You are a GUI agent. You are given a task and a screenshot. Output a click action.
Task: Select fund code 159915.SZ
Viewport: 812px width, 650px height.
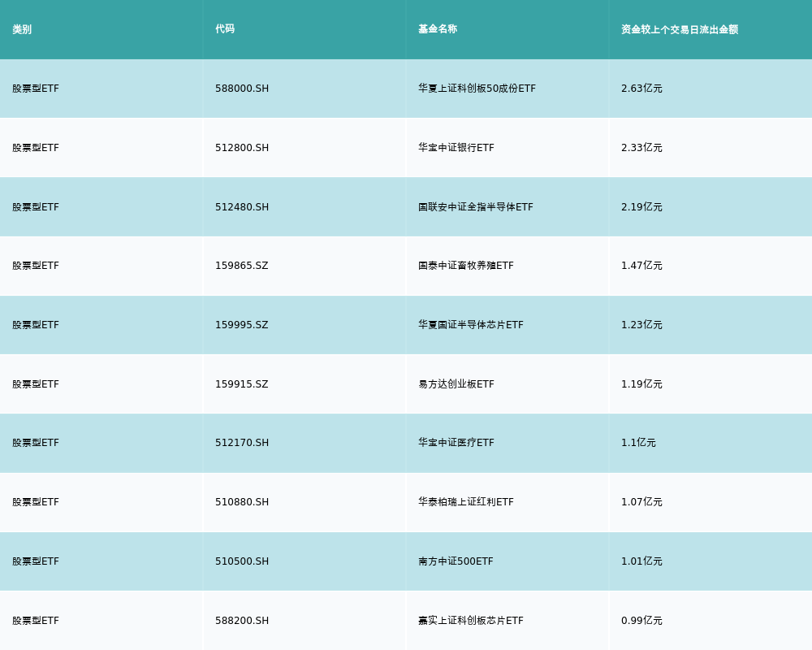pos(242,384)
